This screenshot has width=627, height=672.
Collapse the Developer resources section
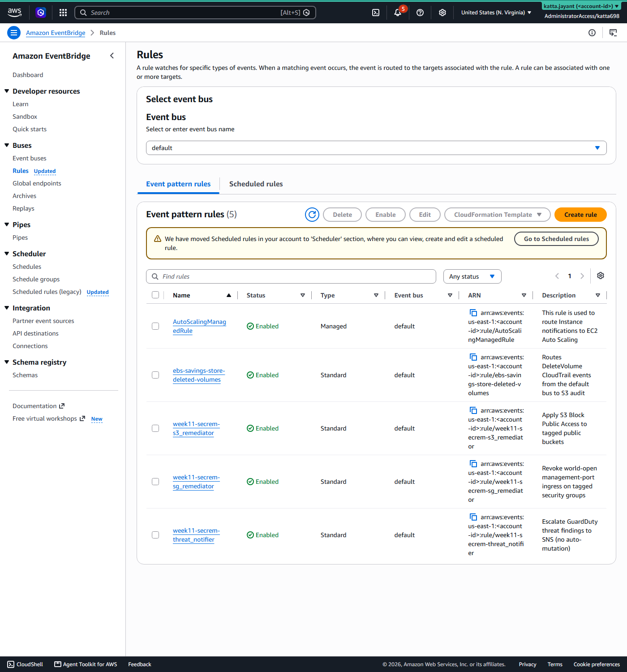(7, 91)
